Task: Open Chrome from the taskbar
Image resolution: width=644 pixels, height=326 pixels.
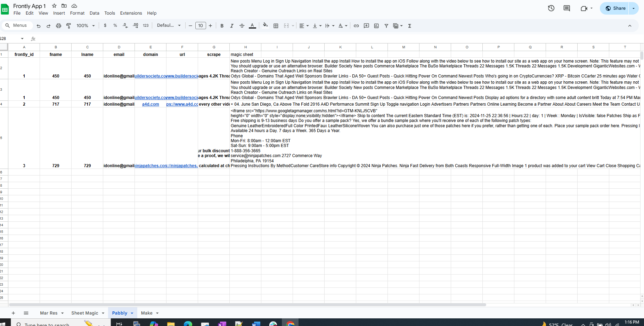Action: point(290,324)
